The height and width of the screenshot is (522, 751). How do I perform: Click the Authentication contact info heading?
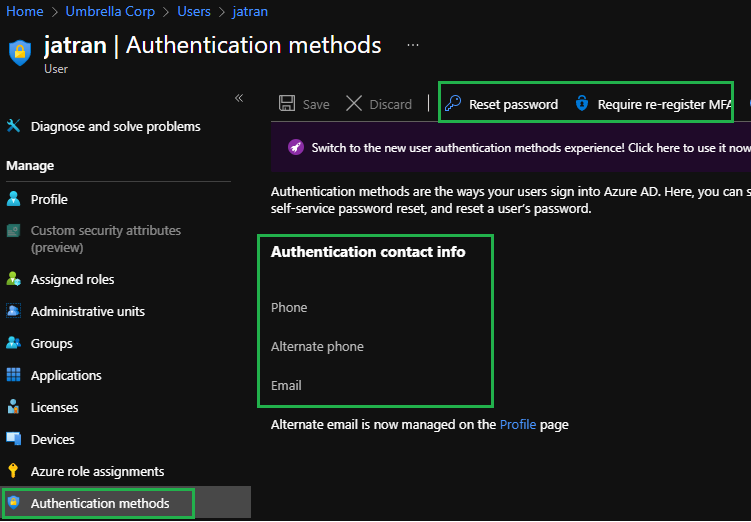pos(368,252)
